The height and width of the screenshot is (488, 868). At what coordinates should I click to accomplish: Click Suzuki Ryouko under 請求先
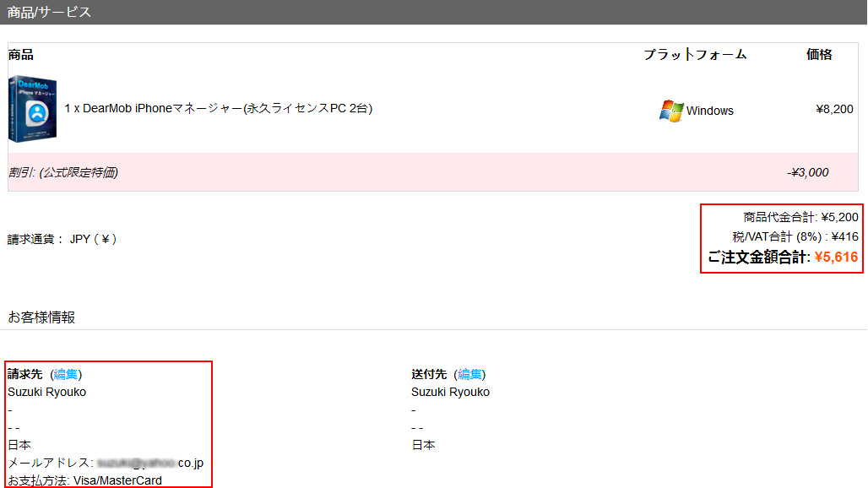point(46,392)
